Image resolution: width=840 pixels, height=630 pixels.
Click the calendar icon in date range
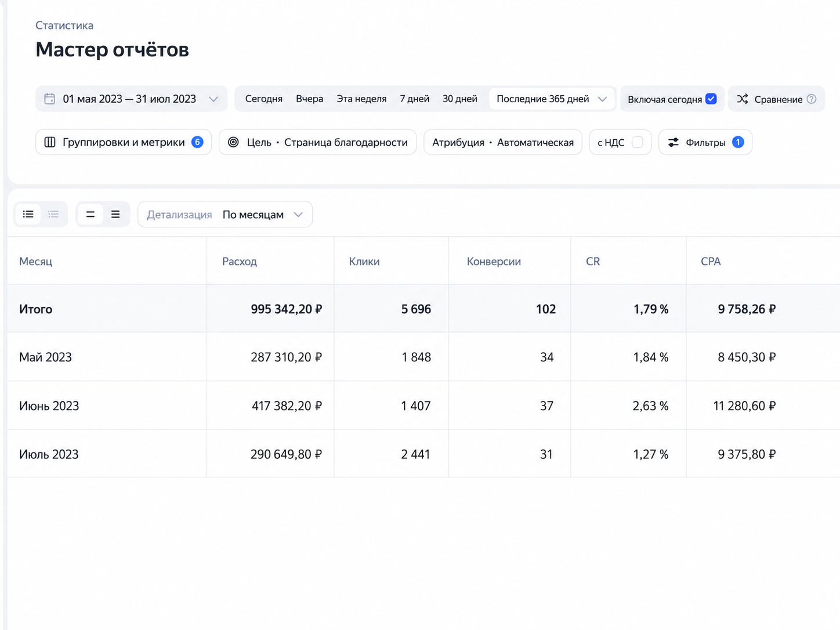pos(50,99)
